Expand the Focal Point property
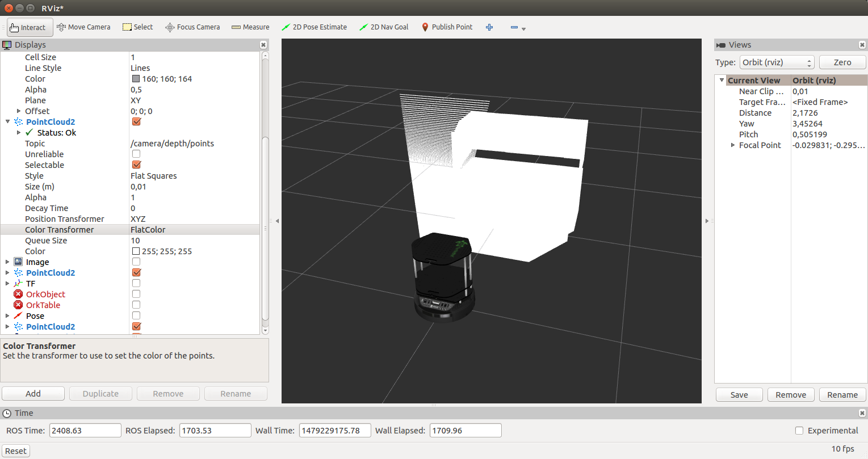The height and width of the screenshot is (459, 868). coord(733,145)
